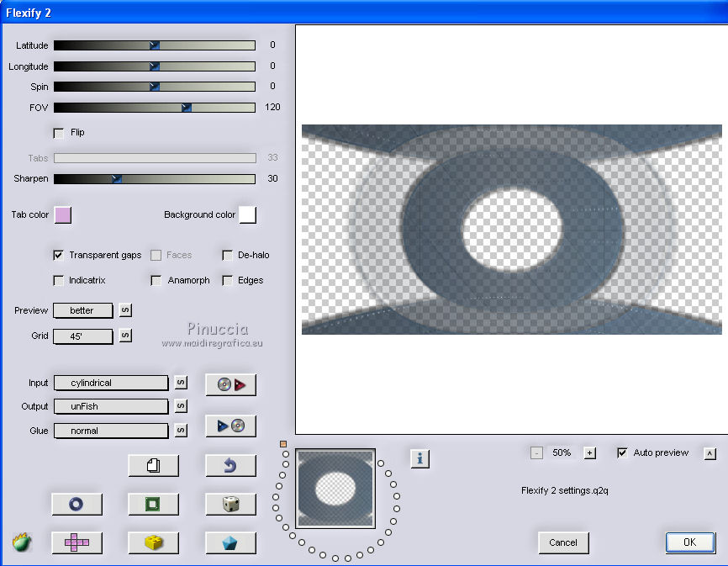Click the Cancel button

coord(563,542)
